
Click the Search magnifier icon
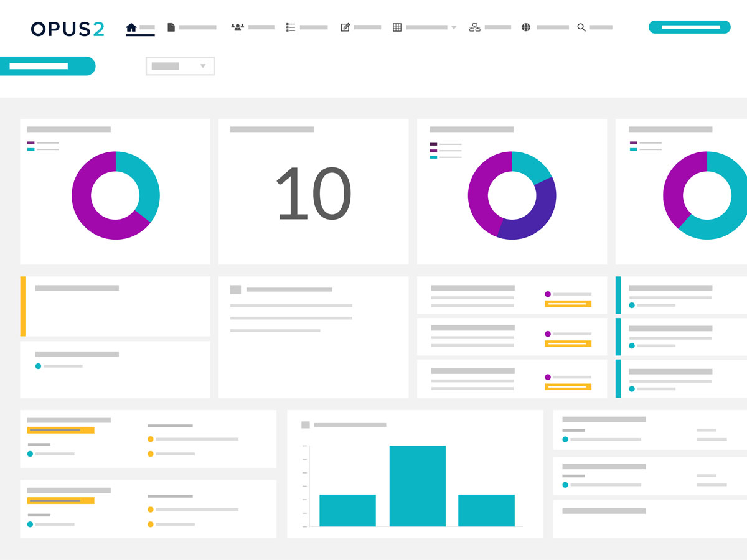[580, 27]
